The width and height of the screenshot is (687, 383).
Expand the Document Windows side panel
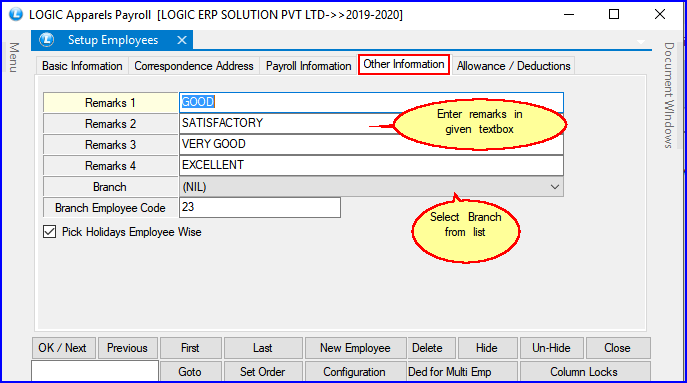[x=669, y=95]
